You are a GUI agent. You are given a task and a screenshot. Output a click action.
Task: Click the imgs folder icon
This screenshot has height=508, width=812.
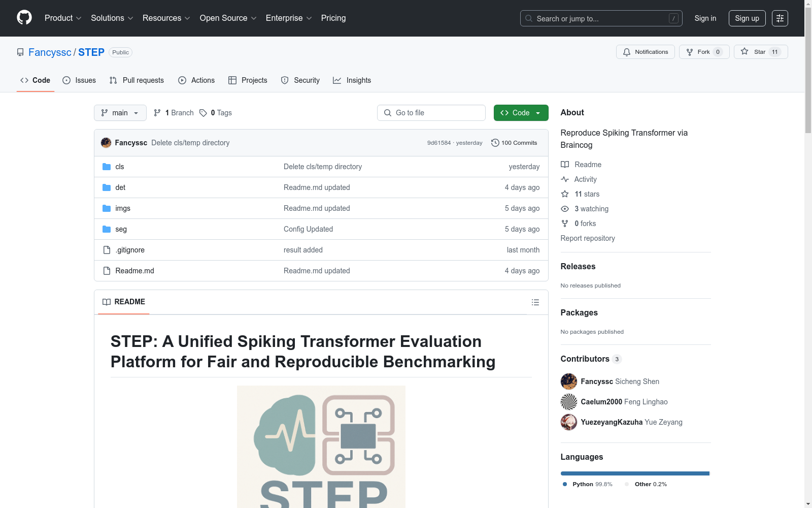107,208
